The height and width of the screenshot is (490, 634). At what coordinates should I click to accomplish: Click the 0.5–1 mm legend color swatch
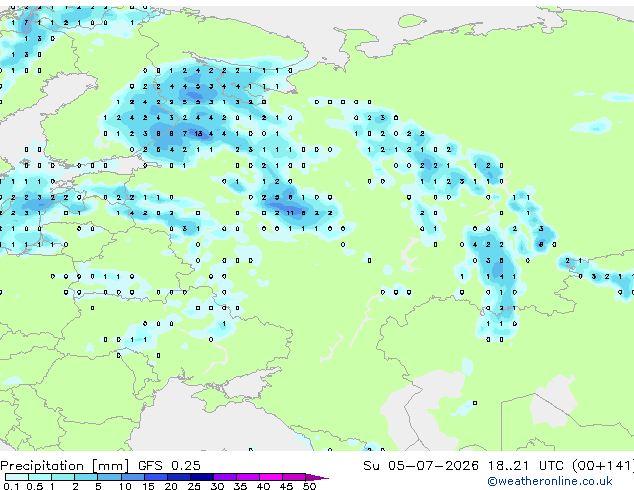tap(40, 477)
